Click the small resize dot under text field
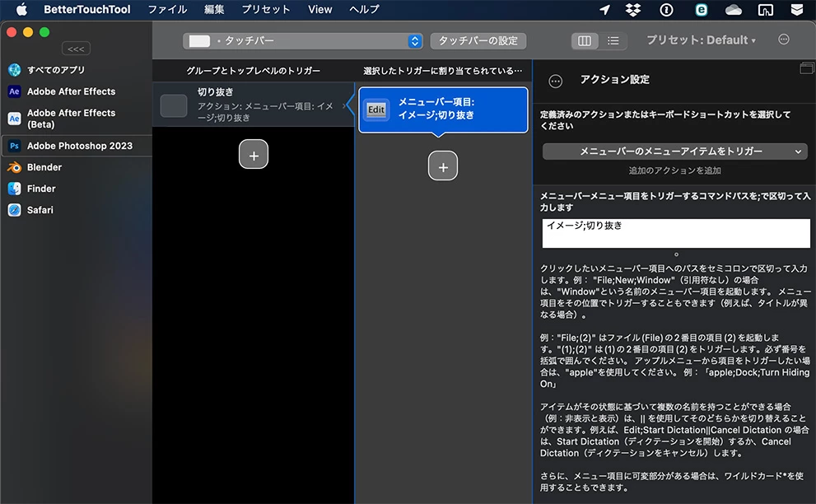This screenshot has width=816, height=504. coord(676,254)
